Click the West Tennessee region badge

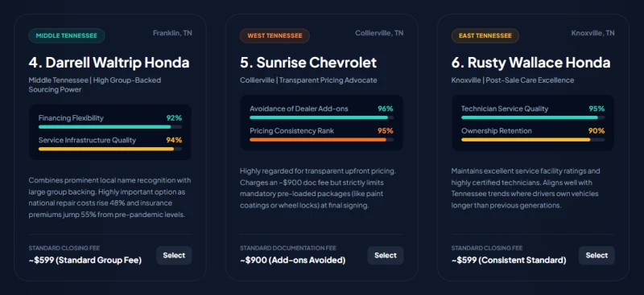275,35
